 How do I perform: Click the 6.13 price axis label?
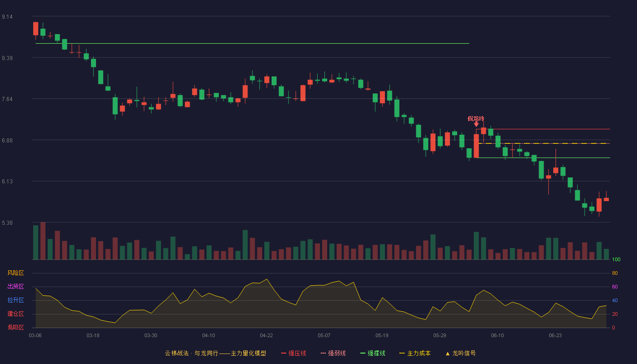pos(7,182)
